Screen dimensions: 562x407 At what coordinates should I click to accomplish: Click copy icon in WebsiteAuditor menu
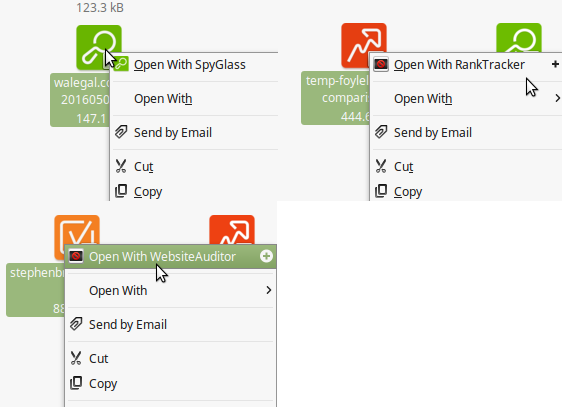(x=76, y=383)
